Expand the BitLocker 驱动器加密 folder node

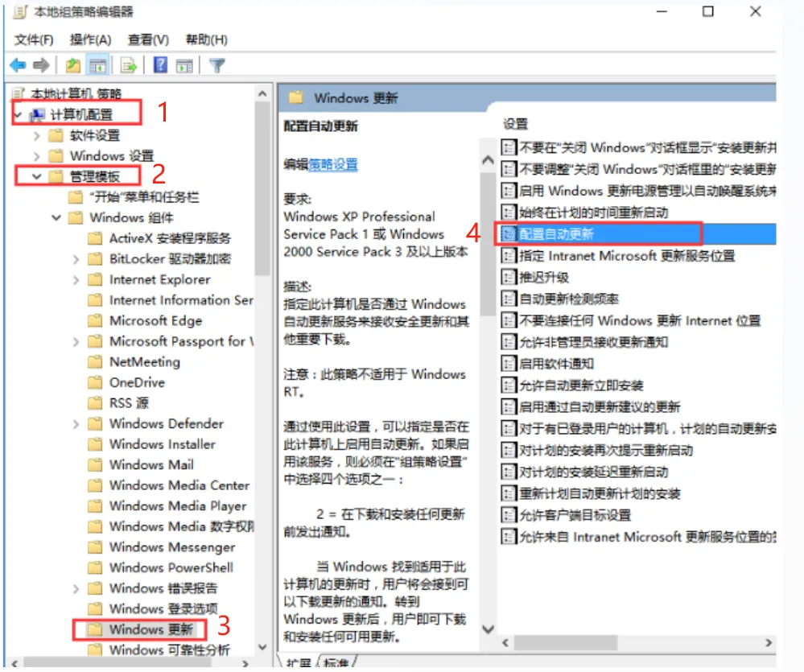tap(76, 259)
